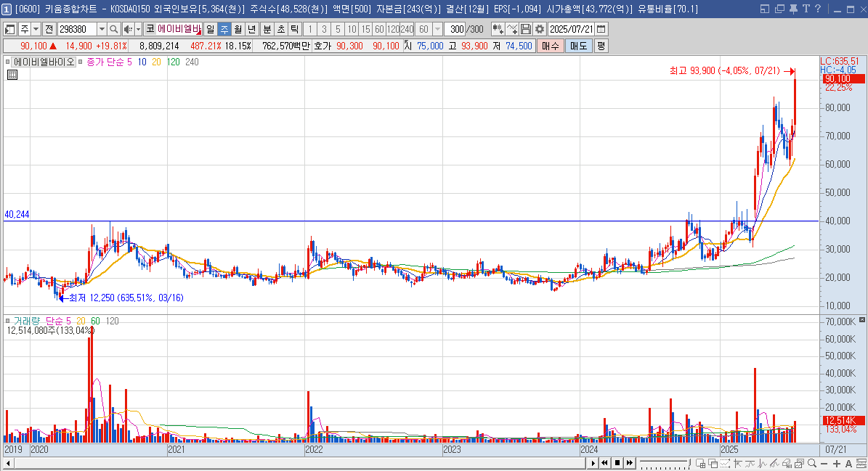Click the 매도 sell button
868x471 pixels.
tap(578, 46)
